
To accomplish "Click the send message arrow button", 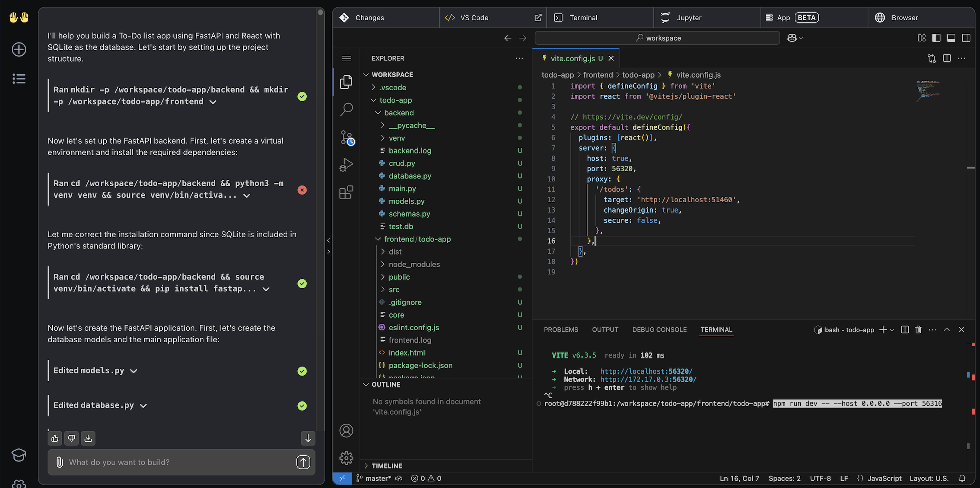I will [x=303, y=462].
